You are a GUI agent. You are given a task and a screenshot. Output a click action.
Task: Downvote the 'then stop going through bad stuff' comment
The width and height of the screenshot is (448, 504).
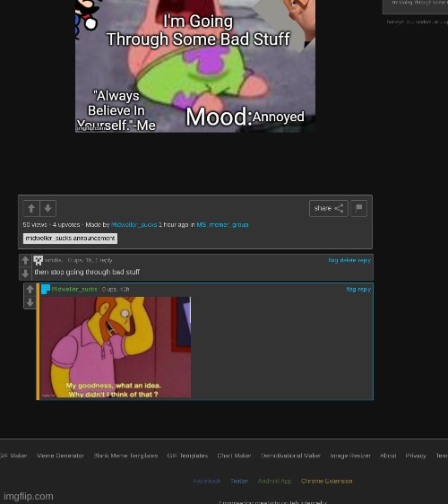[25, 274]
